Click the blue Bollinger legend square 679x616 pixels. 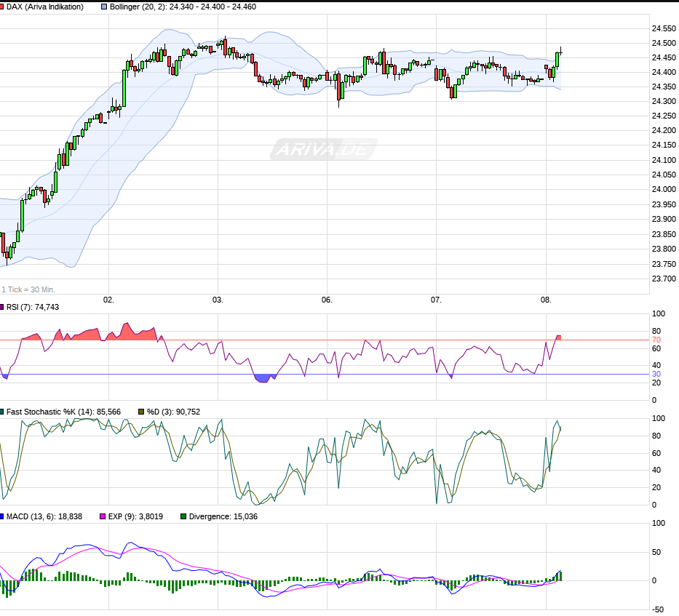click(104, 7)
